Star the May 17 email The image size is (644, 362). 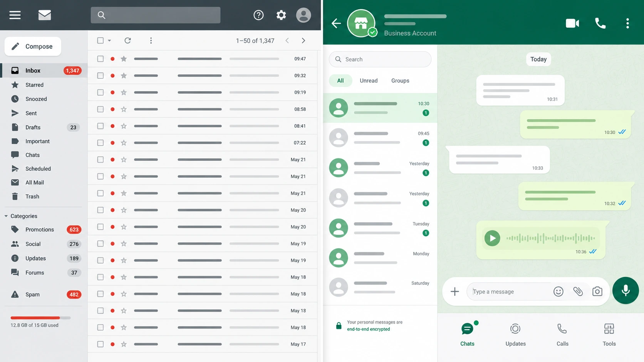click(124, 344)
